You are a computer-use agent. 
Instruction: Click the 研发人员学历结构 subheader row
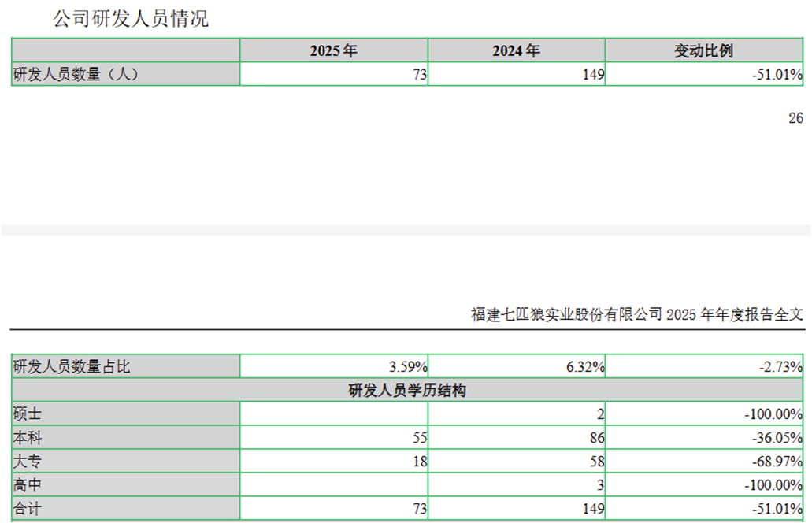point(407,390)
